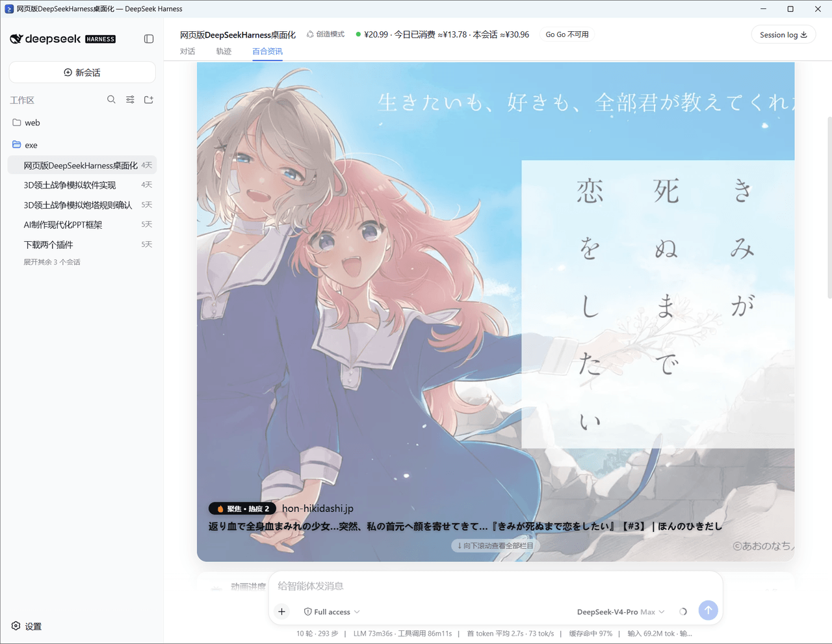
Task: Switch to the 对话 tab
Action: click(x=188, y=51)
